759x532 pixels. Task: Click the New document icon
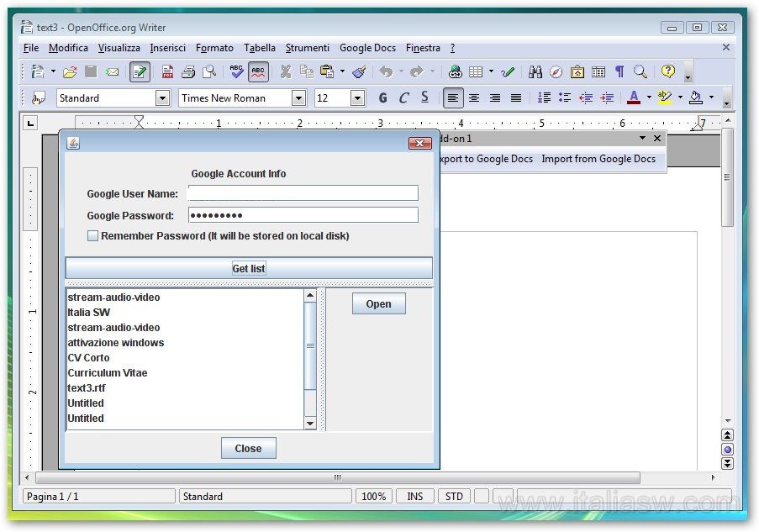38,71
